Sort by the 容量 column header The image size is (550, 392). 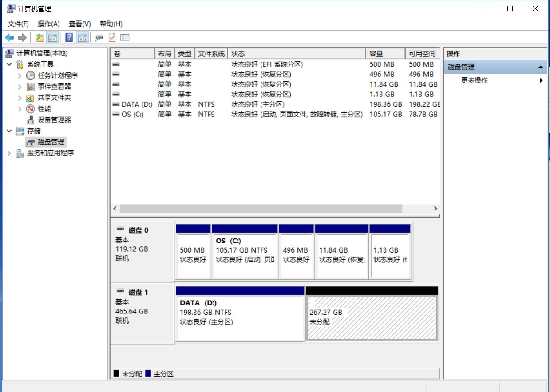[386, 54]
